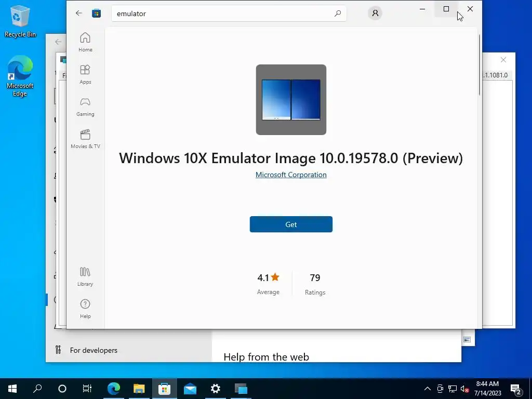Open Apps section in Store sidebar
This screenshot has width=532, height=399.
point(85,74)
